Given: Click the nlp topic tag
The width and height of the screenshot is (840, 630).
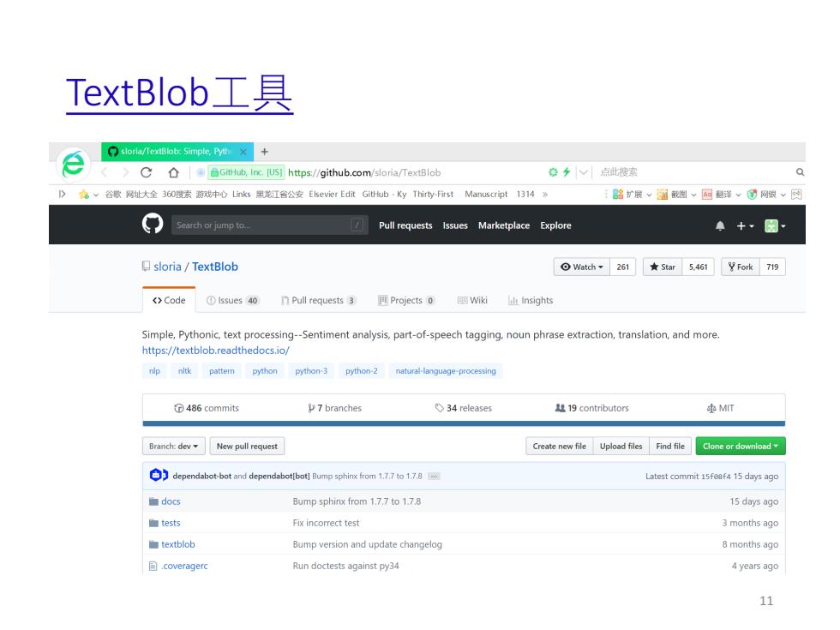Looking at the screenshot, I should [x=154, y=370].
